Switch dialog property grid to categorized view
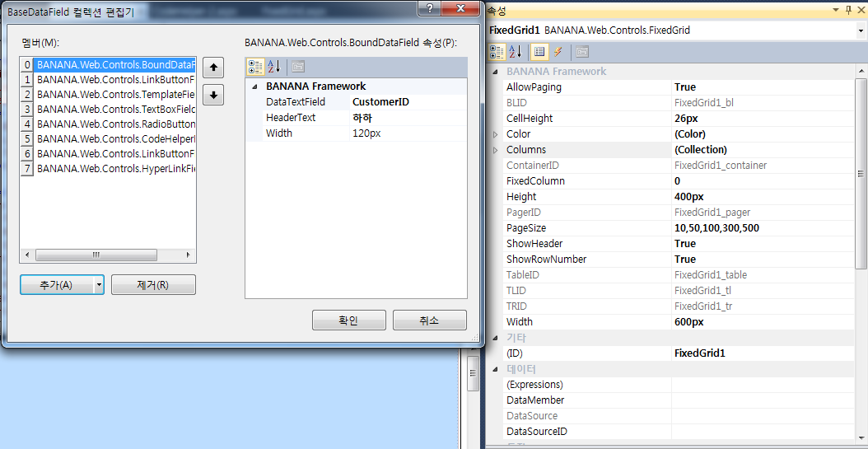 (256, 67)
